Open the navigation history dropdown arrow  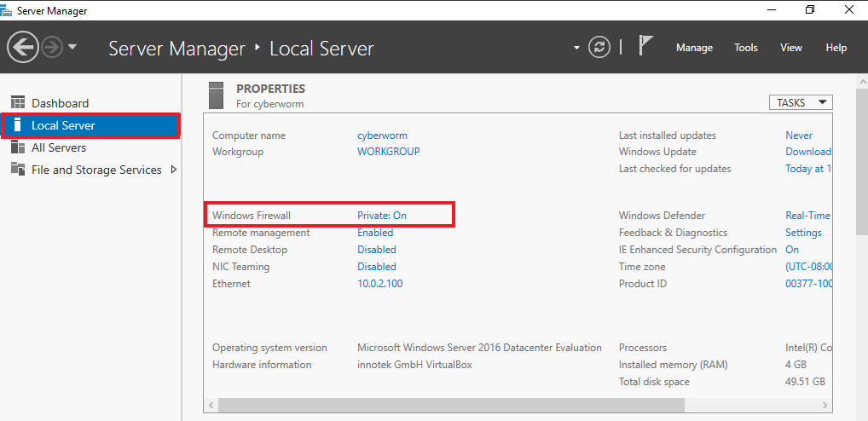tap(72, 47)
